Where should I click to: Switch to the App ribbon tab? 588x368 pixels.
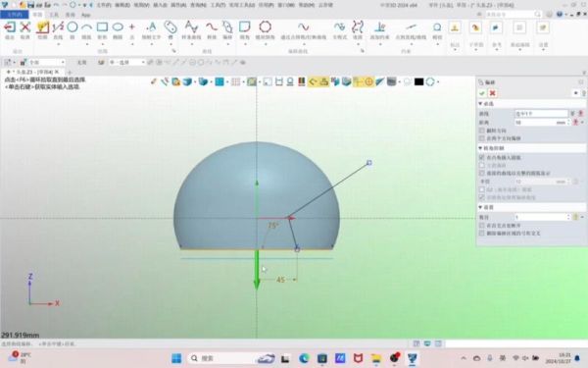[x=86, y=15]
